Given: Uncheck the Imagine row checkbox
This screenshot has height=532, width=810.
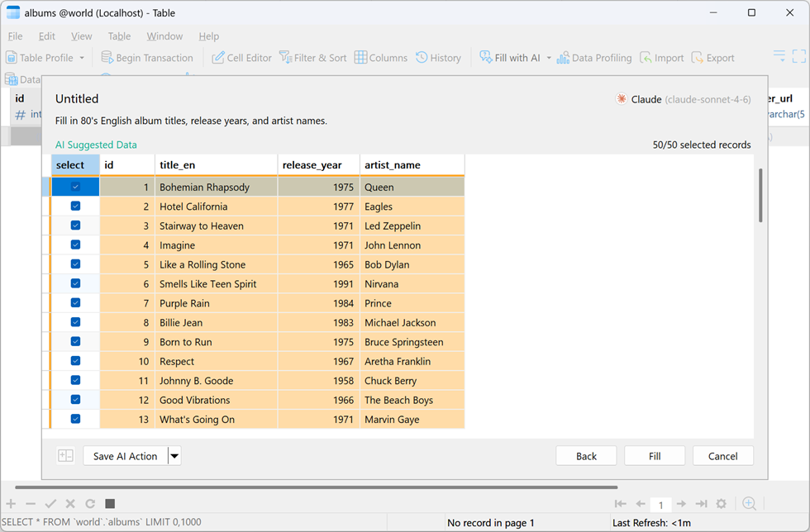Looking at the screenshot, I should (75, 245).
